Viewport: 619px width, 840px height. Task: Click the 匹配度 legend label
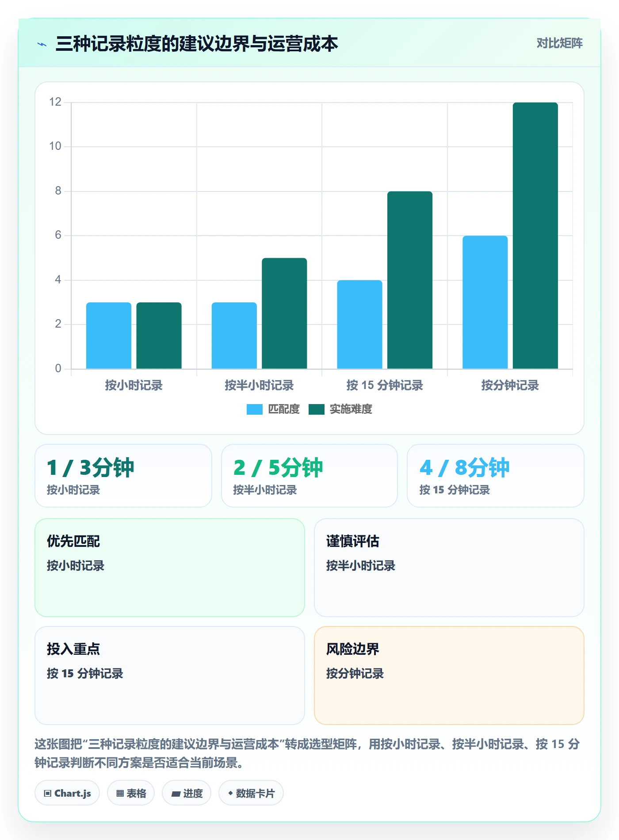(284, 409)
